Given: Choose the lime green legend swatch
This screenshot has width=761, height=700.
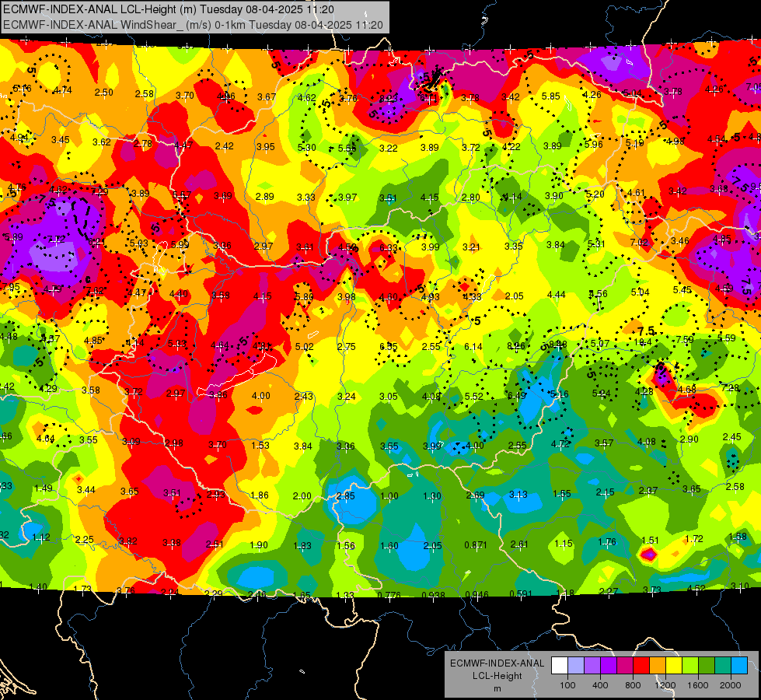Looking at the screenshot, I should coord(690,665).
